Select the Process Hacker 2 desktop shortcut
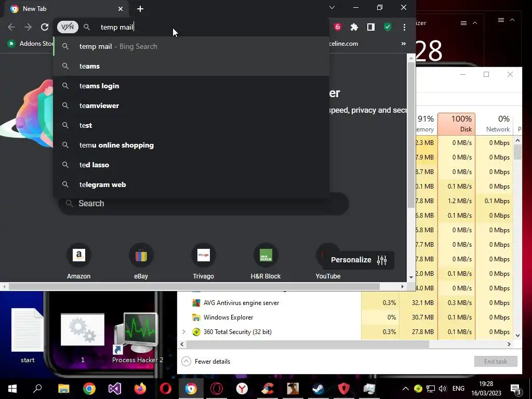This screenshot has height=399, width=532. 137,338
